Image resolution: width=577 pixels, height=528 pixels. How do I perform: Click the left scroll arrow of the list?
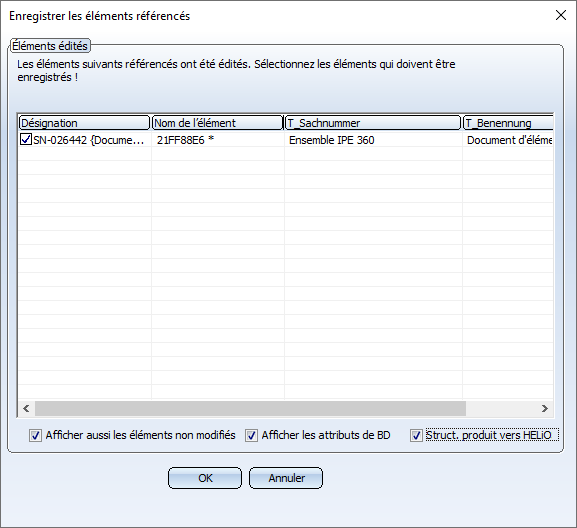tap(26, 408)
